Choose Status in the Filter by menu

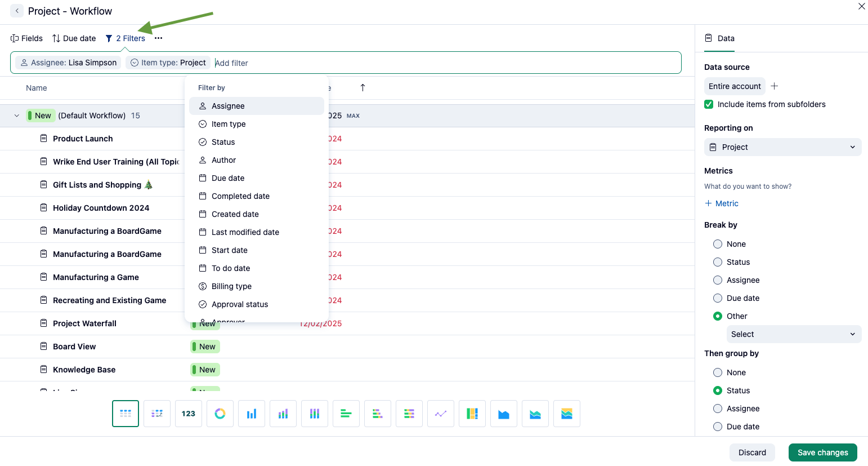pyautogui.click(x=257, y=142)
